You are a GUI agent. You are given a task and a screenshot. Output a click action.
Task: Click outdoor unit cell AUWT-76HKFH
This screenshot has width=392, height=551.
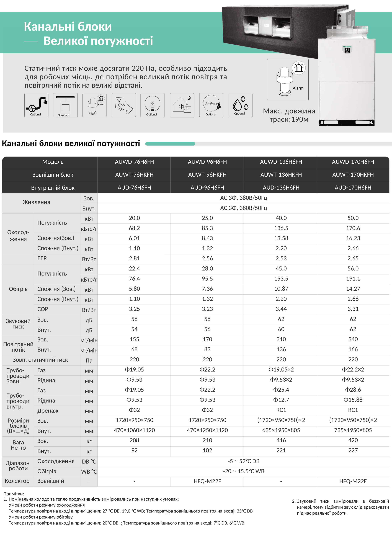[x=135, y=175]
